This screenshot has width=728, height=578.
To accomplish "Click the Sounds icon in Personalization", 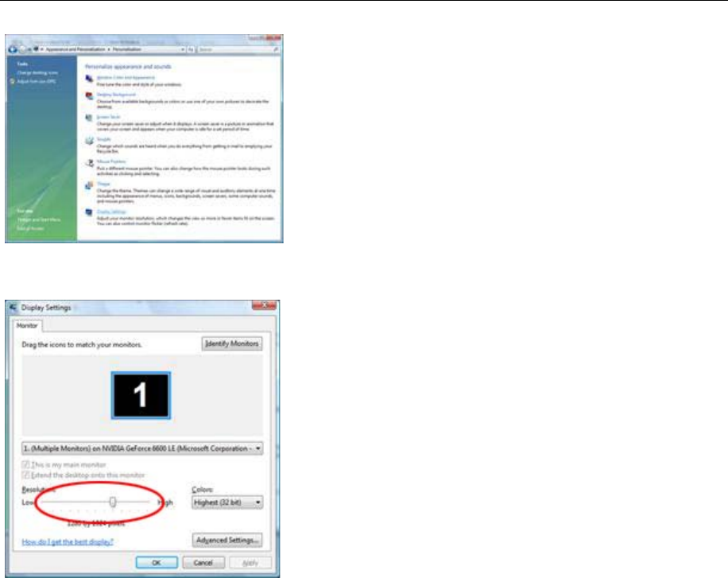I will click(x=89, y=141).
